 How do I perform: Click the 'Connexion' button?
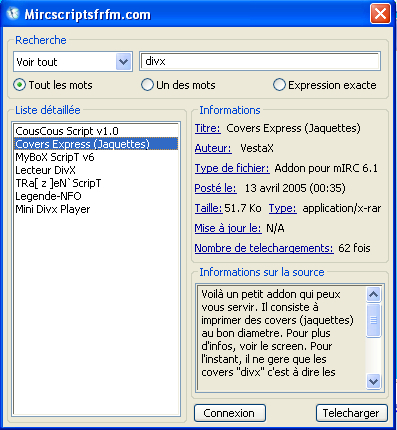pos(230,413)
